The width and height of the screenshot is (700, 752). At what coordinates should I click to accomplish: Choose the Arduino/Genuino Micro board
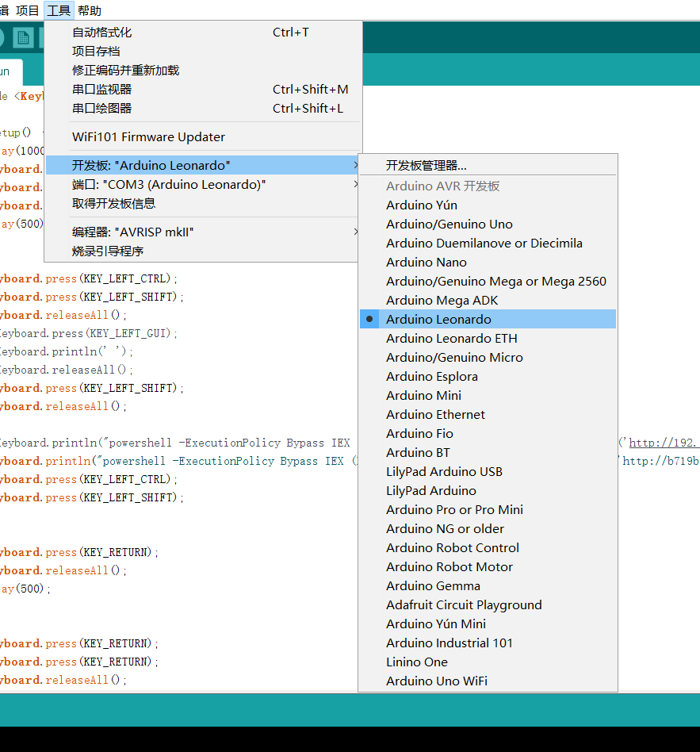(454, 357)
